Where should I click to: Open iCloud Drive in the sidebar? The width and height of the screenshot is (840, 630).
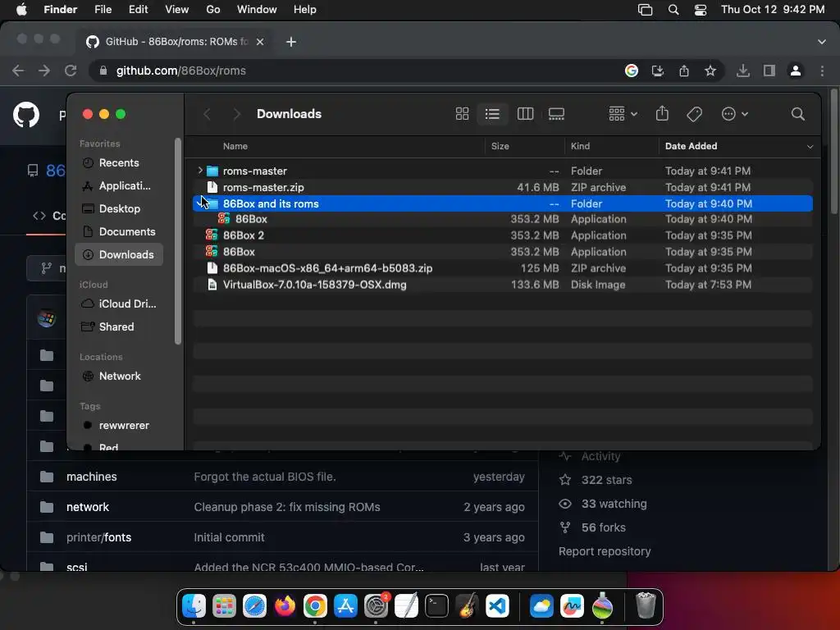tap(118, 304)
